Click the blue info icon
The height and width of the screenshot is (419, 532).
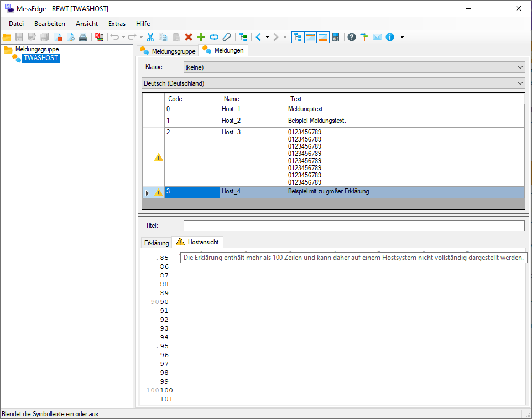point(390,37)
